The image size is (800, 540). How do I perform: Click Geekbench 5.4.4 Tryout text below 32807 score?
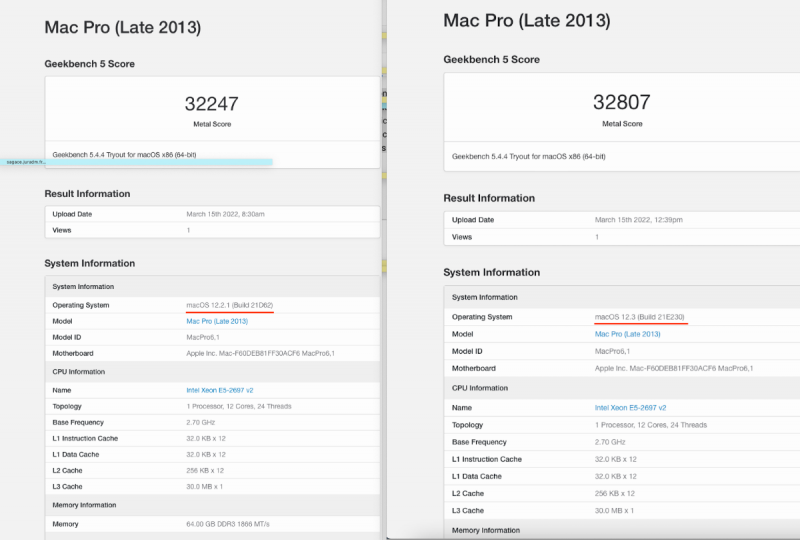click(x=527, y=156)
